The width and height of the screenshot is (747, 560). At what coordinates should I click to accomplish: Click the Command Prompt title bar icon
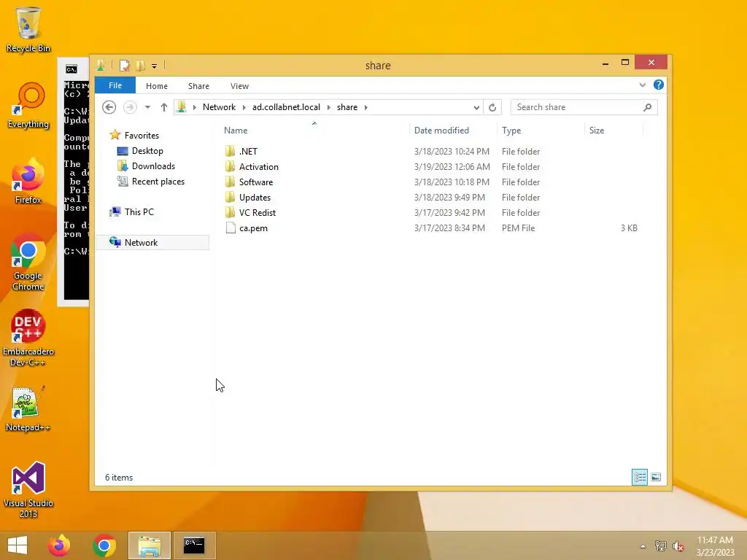tap(71, 69)
